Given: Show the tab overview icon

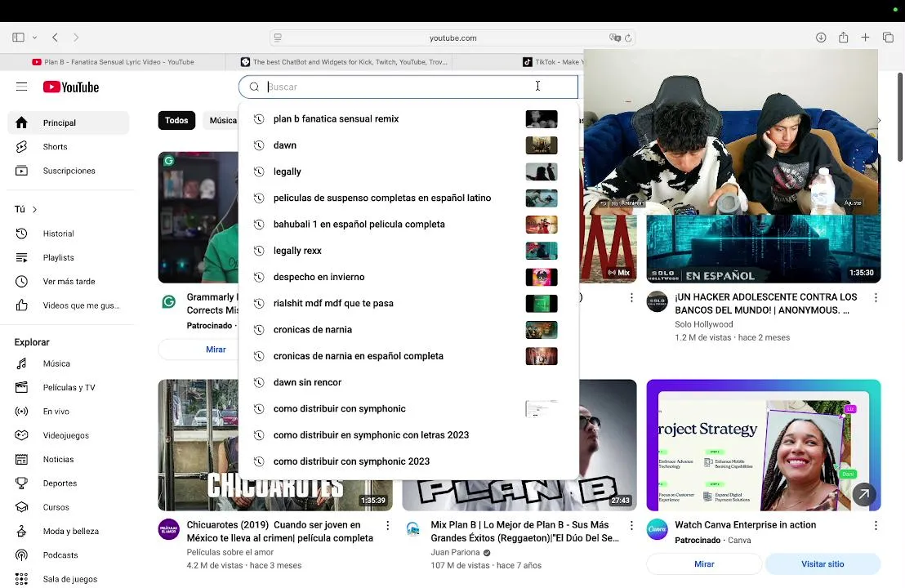Looking at the screenshot, I should (888, 38).
